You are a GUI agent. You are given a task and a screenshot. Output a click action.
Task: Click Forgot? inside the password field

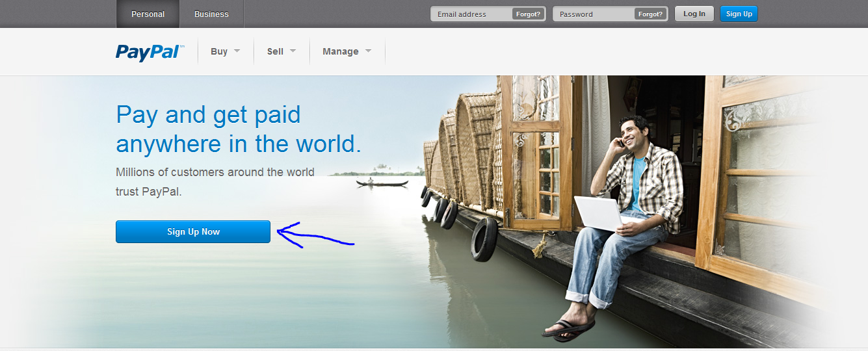click(650, 14)
